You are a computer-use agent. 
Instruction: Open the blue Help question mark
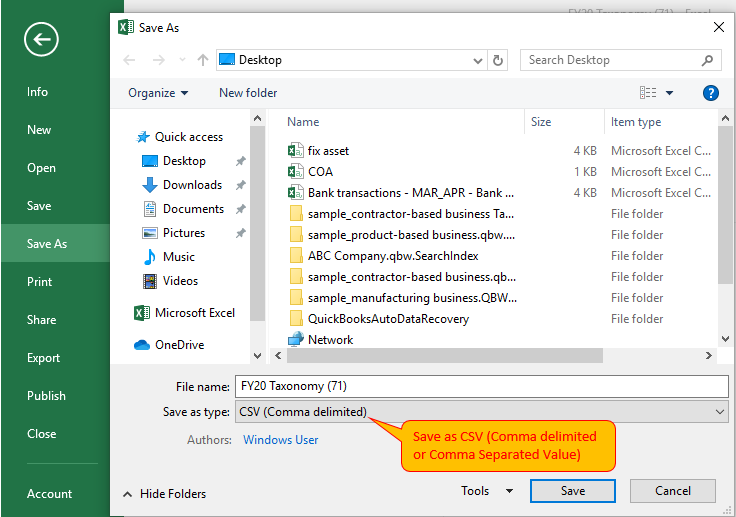[x=711, y=93]
